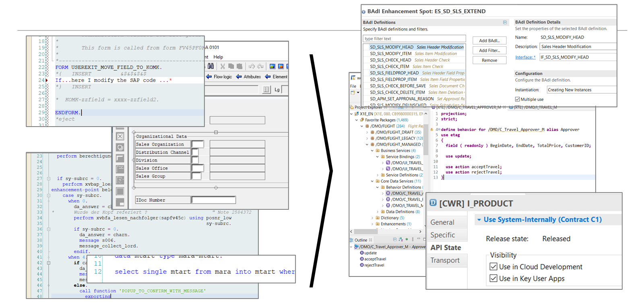Click the Flow logic button
Screen dimensions: 644x303
tap(219, 77)
